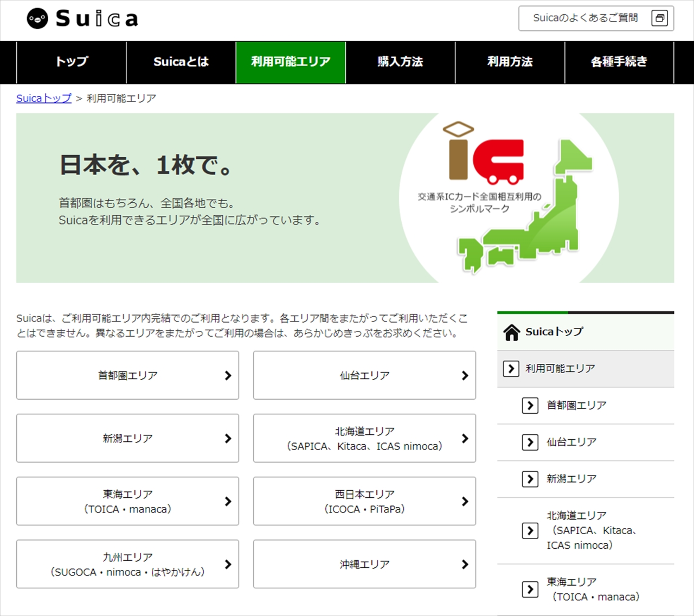Click sidebar 新潟エリア link text
The image size is (694, 616).
[571, 479]
